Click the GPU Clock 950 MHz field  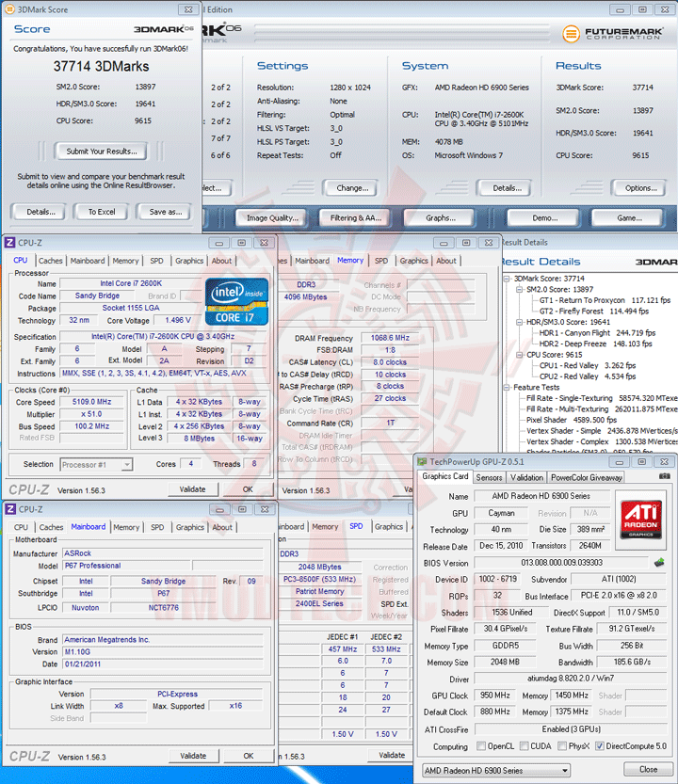point(495,696)
